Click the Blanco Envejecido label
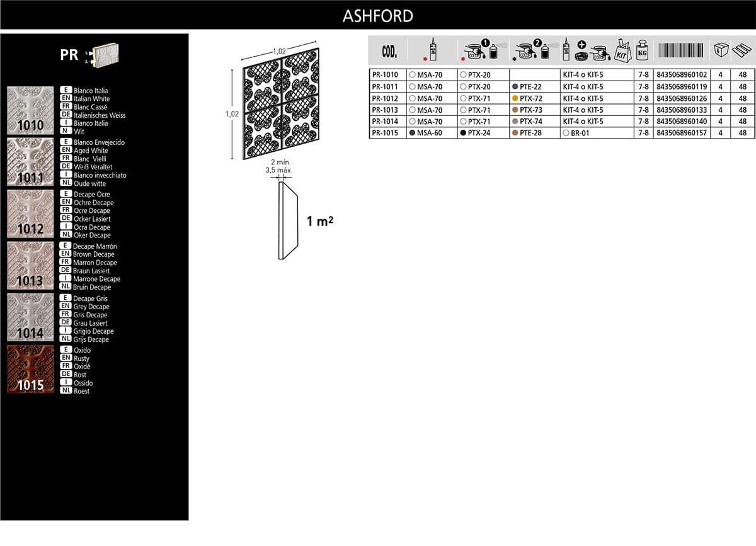Screen dimensions: 756x546 tap(99, 142)
